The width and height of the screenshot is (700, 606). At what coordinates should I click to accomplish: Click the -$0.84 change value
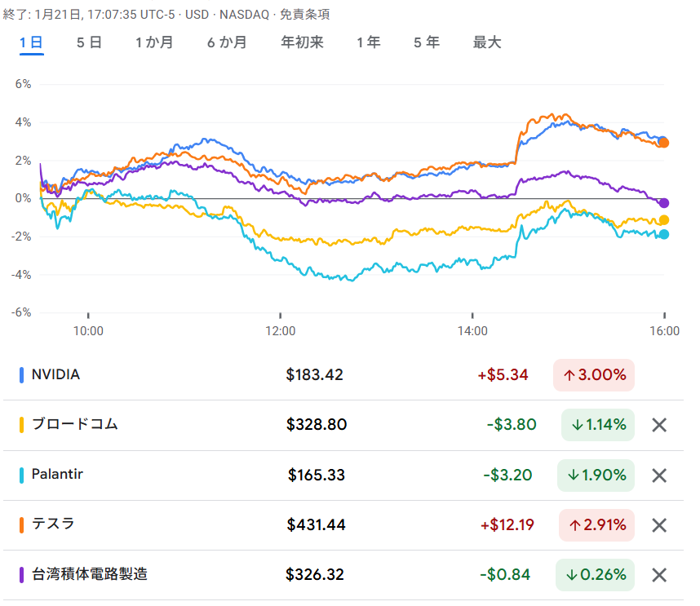coord(505,574)
